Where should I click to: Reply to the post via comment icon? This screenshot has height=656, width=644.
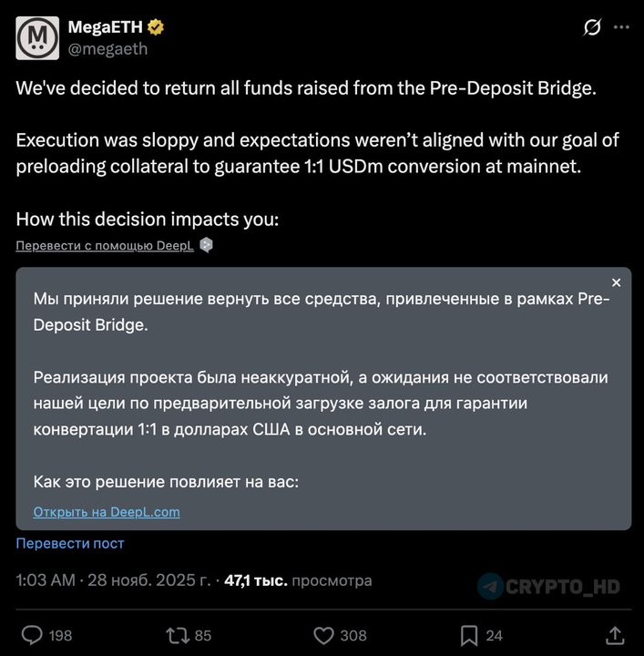pyautogui.click(x=32, y=635)
